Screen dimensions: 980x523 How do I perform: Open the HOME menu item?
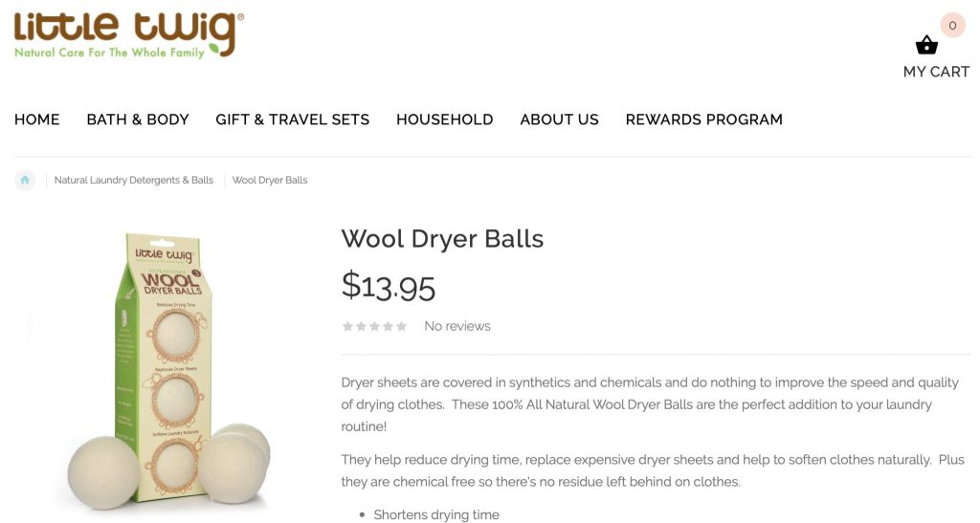[x=37, y=120]
